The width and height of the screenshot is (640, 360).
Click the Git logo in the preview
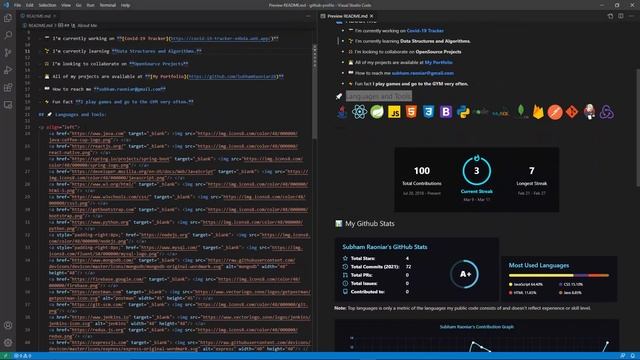(x=572, y=112)
